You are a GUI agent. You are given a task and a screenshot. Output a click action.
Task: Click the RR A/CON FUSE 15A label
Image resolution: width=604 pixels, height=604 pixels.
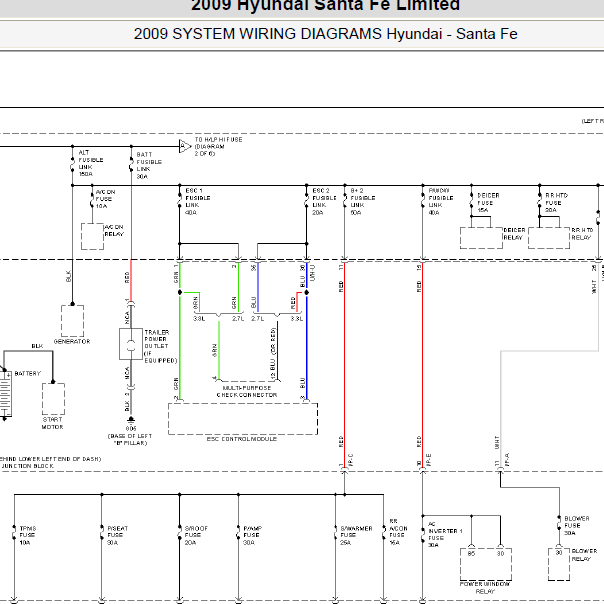[398, 532]
